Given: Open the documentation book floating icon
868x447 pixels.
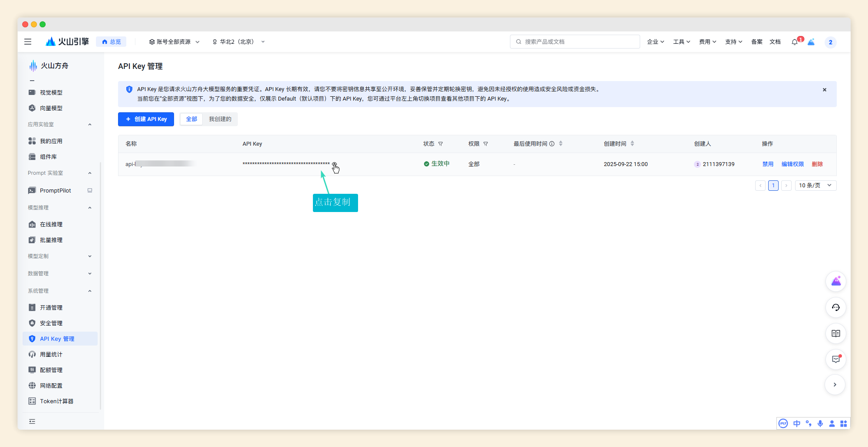Looking at the screenshot, I should (835, 333).
